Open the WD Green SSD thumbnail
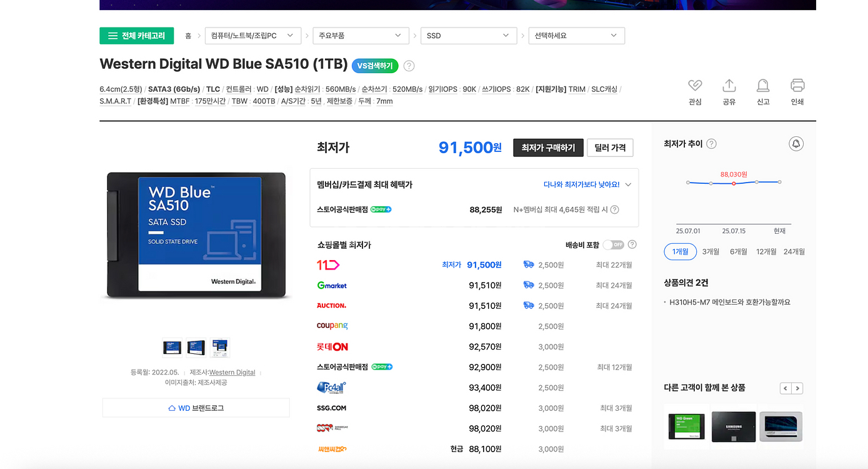This screenshot has height=469, width=868. click(687, 426)
